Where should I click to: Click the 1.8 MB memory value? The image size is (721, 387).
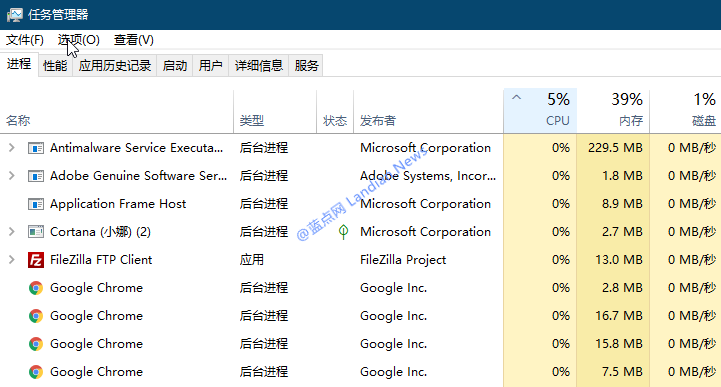(622, 176)
